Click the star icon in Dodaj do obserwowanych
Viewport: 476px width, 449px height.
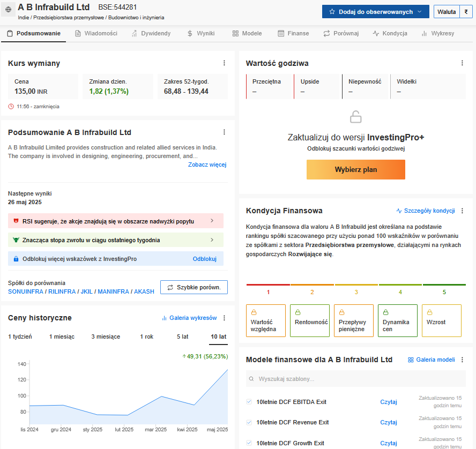332,12
